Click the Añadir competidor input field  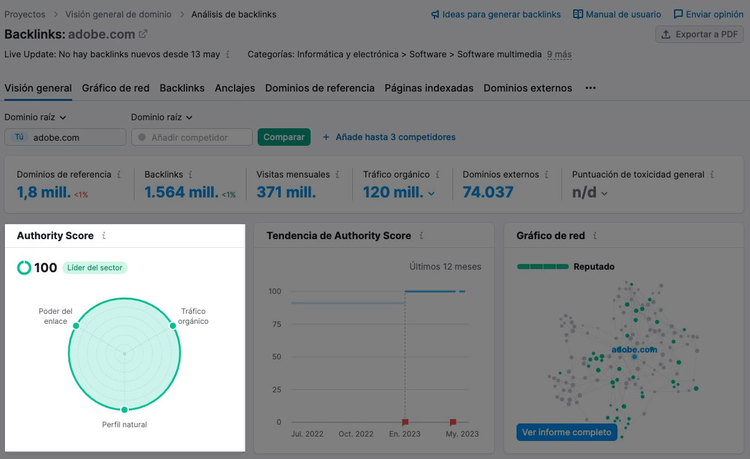tap(192, 137)
